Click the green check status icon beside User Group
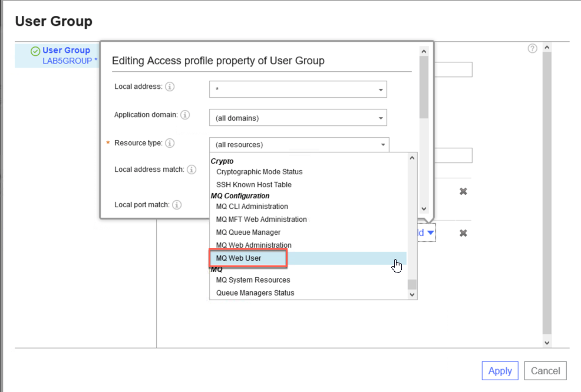This screenshot has height=392, width=581. coord(35,51)
